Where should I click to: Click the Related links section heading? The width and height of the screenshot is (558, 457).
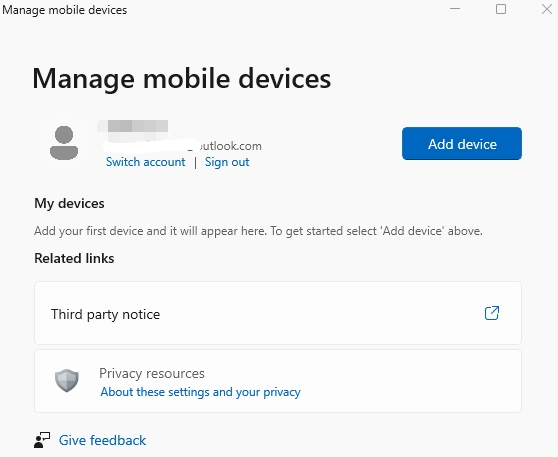pos(74,258)
